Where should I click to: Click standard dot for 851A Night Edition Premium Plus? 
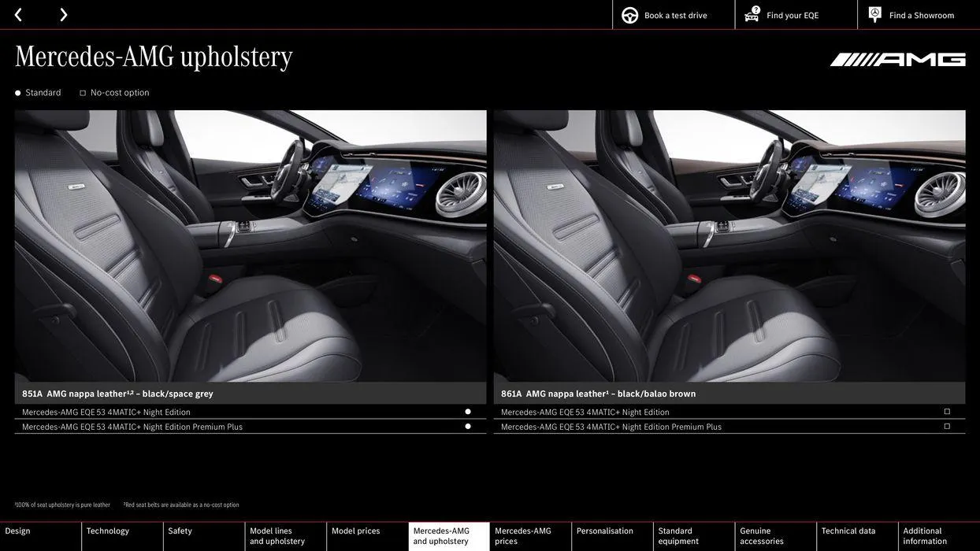tap(468, 427)
